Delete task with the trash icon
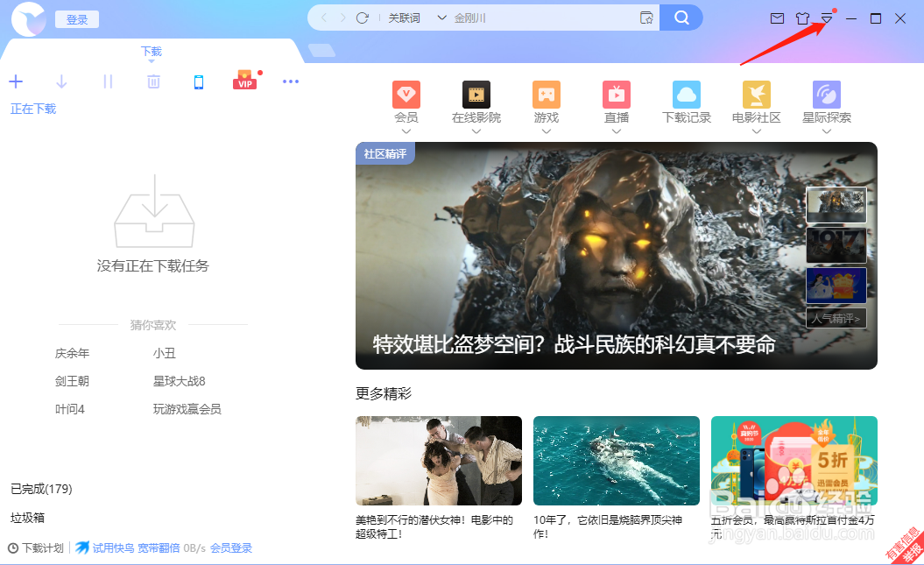 pos(153,81)
